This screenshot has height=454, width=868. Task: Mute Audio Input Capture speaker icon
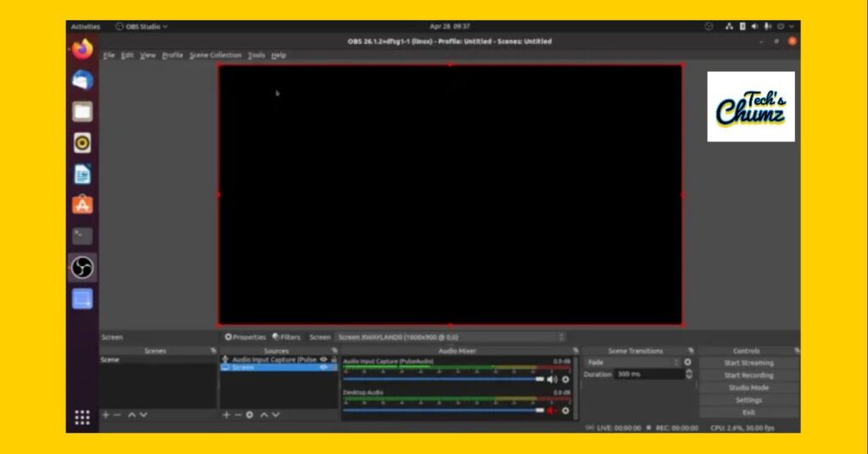(552, 379)
